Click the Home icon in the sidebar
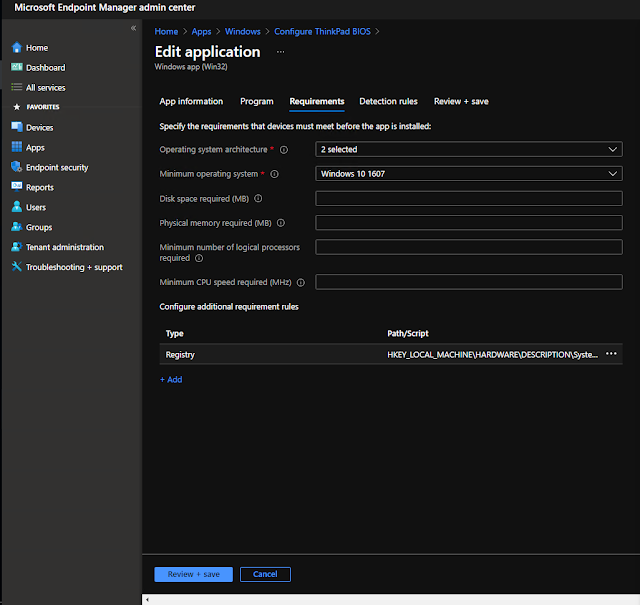This screenshot has width=640, height=605. (x=17, y=47)
